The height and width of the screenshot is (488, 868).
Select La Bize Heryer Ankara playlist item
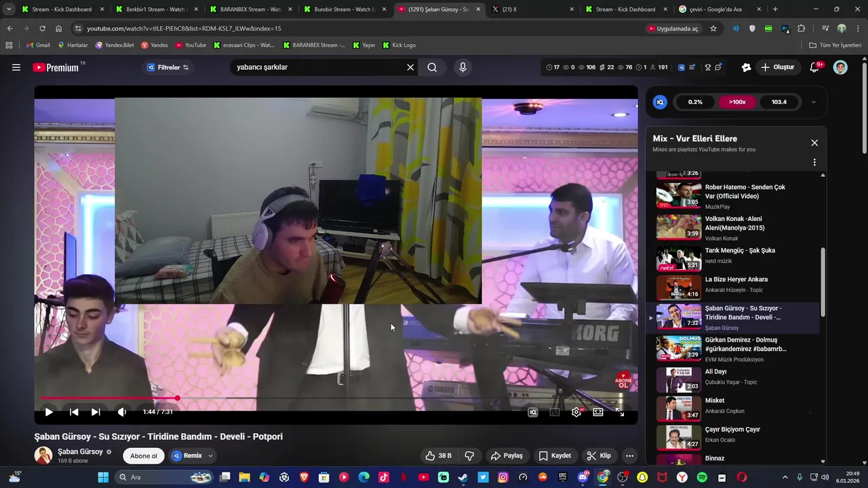pyautogui.click(x=738, y=287)
